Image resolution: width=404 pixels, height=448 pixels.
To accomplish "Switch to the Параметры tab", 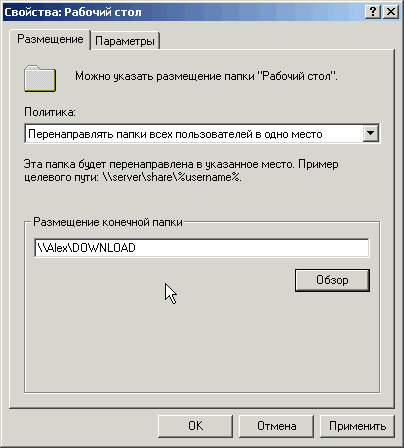I will [125, 41].
